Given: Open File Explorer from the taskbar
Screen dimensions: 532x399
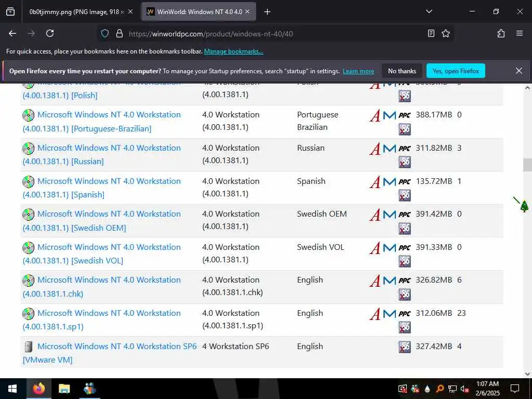Looking at the screenshot, I should pos(64,389).
